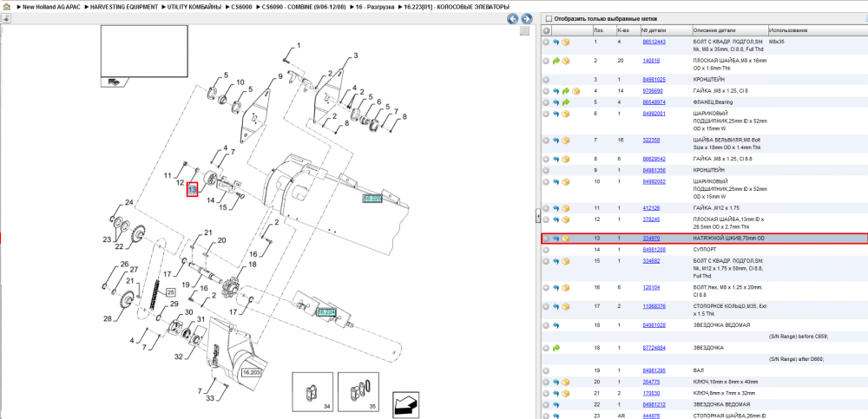The height and width of the screenshot is (419, 868).
Task: Open New Holland AG APAC breadcrumb
Action: pyautogui.click(x=49, y=7)
